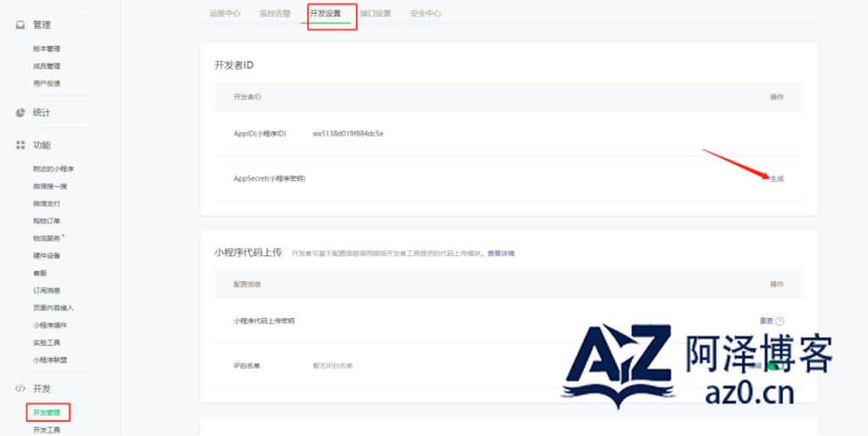The image size is (868, 436).
Task: Click 重置 for the code upload key
Action: pos(766,321)
